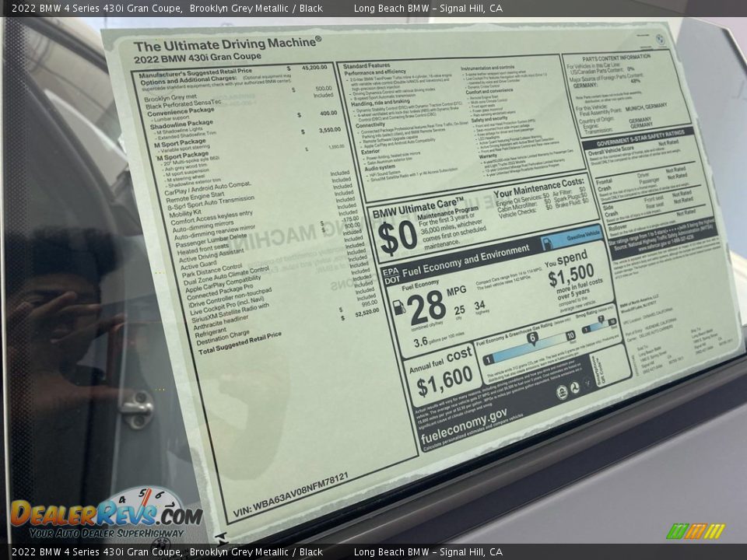The image size is (747, 560).
Task: Click the 'VIN: WBA63AV08NFM78121' text
Action: 290,495
